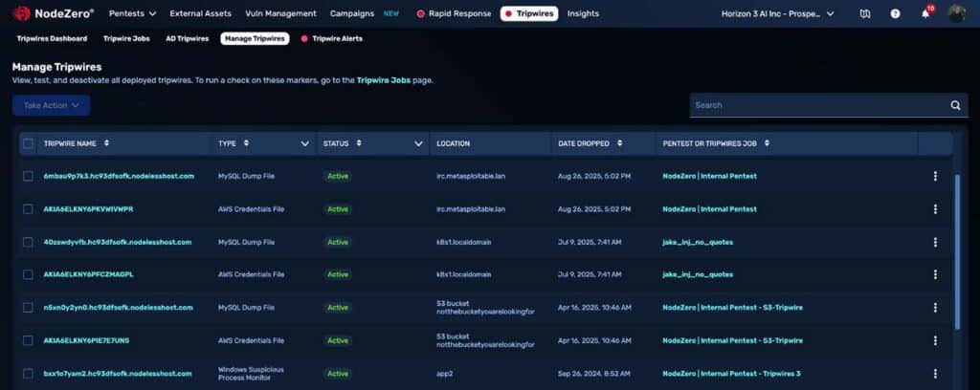Open the Status column filter chevron
Viewport: 980px width, 390px height.
click(x=418, y=143)
